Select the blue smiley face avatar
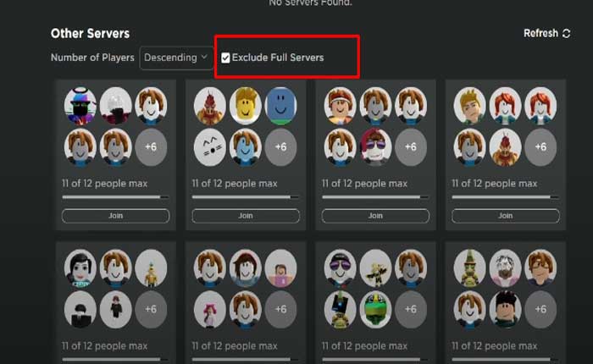Image resolution: width=593 pixels, height=364 pixels. tap(280, 106)
